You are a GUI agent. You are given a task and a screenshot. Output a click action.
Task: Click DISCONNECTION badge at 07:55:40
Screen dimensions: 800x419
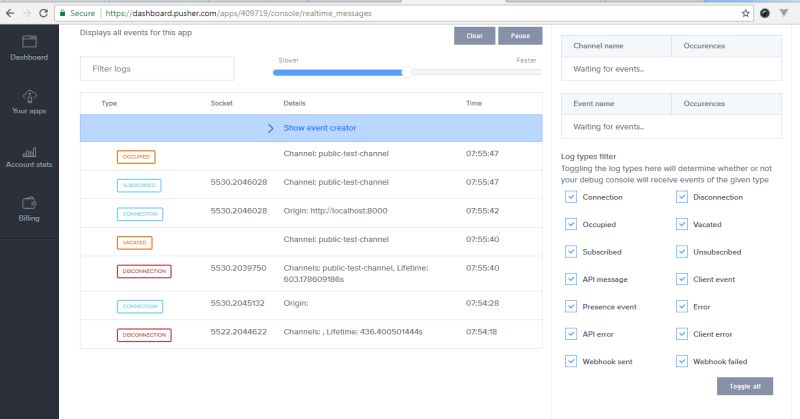click(144, 271)
